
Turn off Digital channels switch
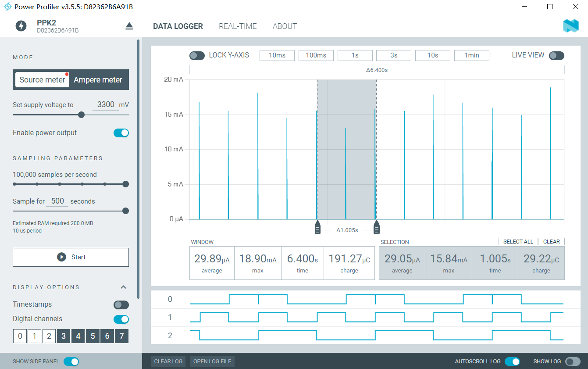(121, 319)
